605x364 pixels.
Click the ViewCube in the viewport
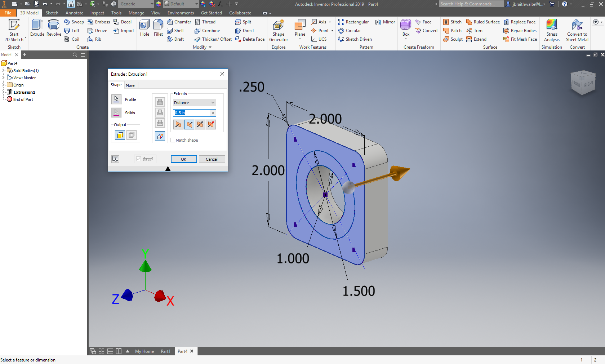(x=583, y=83)
